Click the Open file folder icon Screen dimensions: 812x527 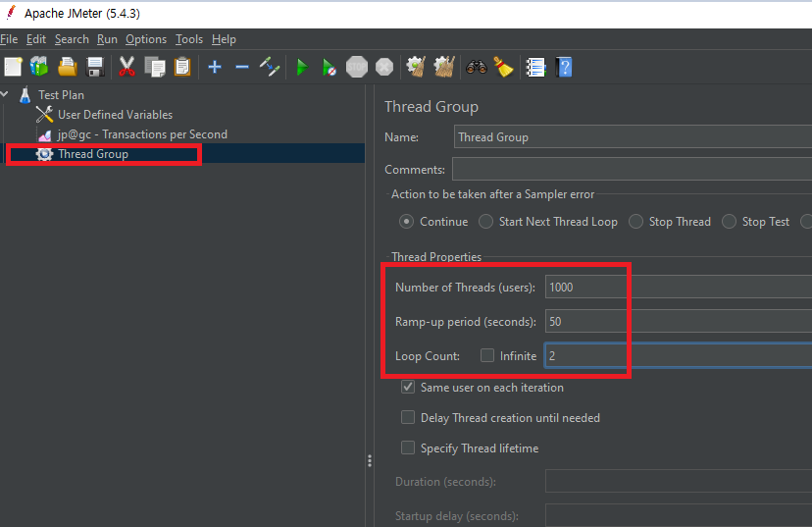[x=68, y=67]
